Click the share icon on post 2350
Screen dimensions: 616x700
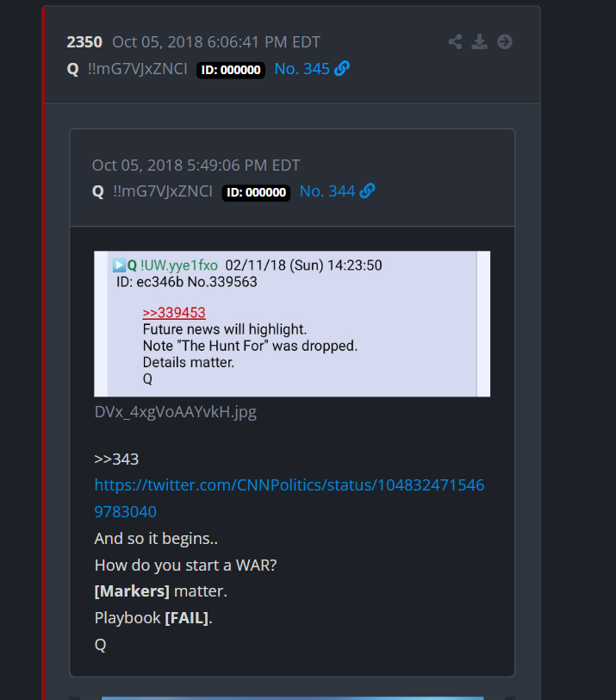click(x=455, y=42)
